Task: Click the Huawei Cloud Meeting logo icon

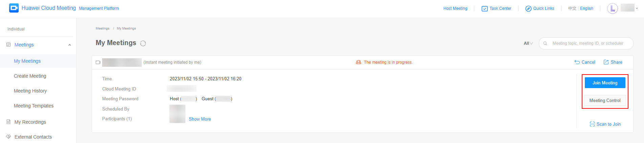Action: pos(14,8)
